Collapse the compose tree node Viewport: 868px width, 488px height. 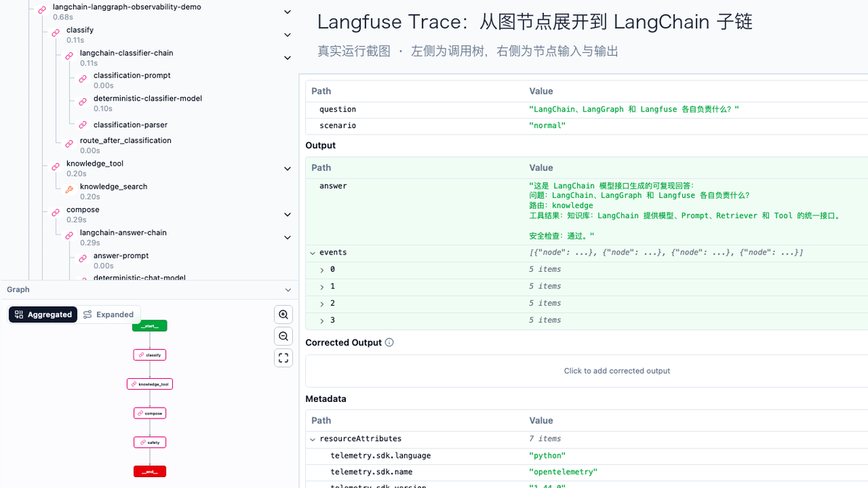coord(287,215)
